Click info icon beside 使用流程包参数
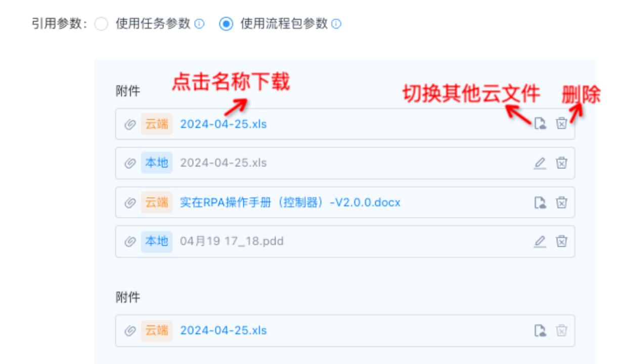This screenshot has height=364, width=622. point(336,24)
